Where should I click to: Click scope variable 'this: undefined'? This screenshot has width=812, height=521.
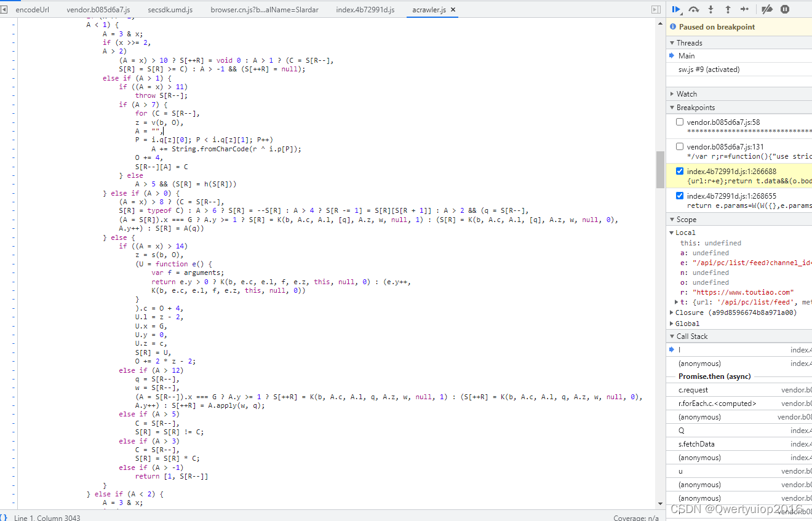pyautogui.click(x=710, y=243)
